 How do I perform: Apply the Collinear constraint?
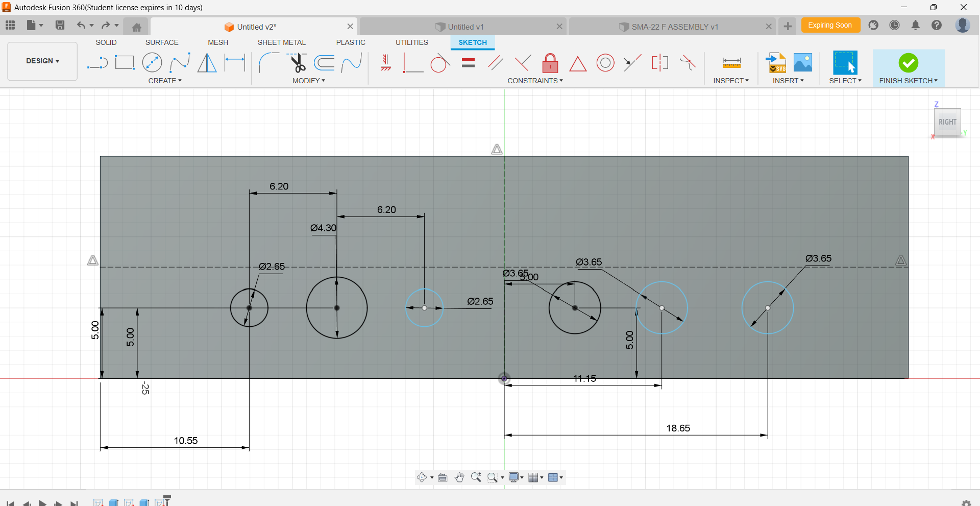tap(632, 63)
